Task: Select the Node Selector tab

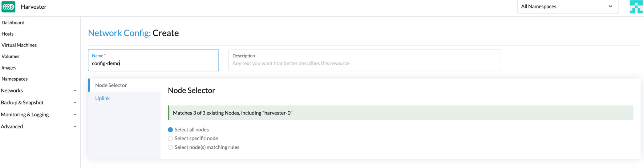Action: click(111, 85)
